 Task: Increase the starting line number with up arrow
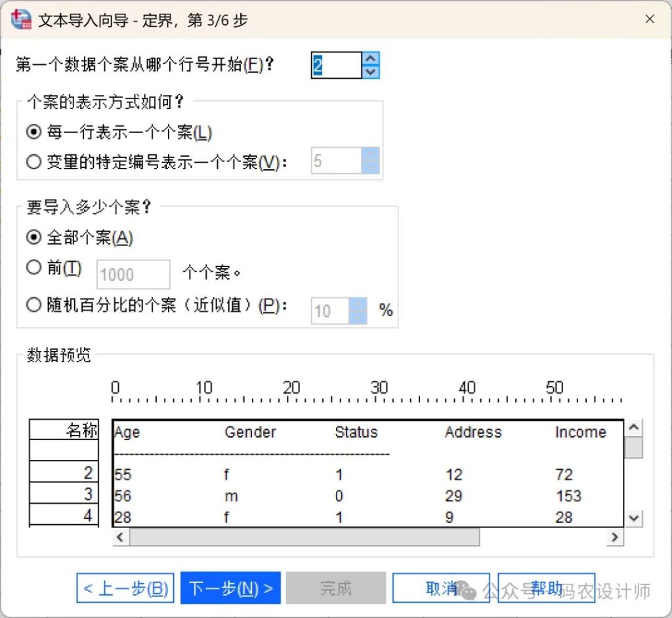pos(371,59)
